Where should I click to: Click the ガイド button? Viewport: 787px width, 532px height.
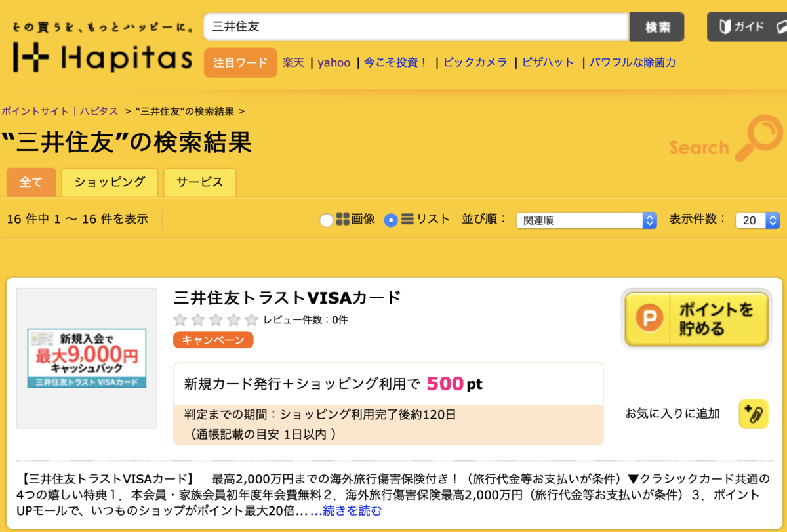pos(747,27)
